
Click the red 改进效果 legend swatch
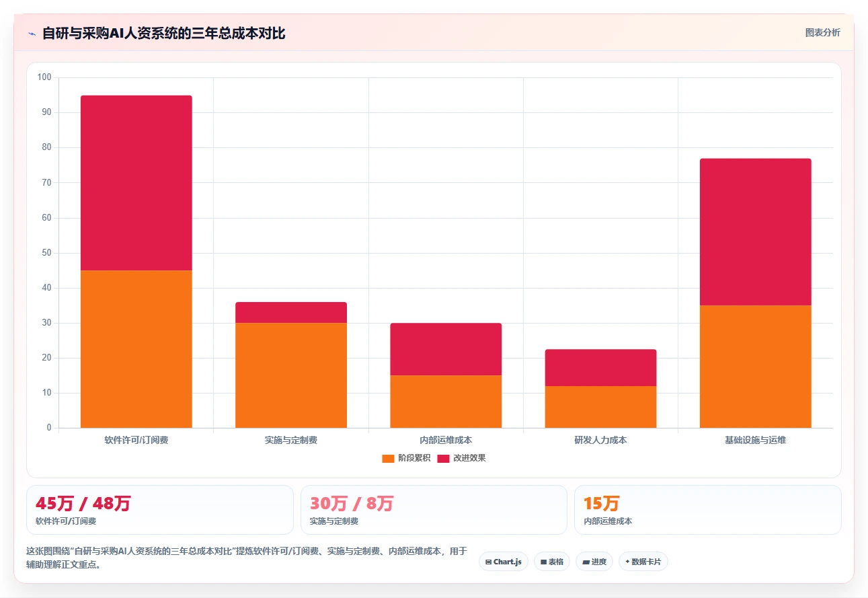(443, 458)
